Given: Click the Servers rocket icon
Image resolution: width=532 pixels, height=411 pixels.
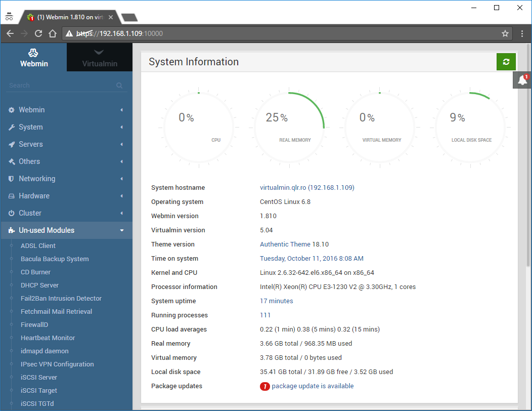Looking at the screenshot, I should pos(12,144).
